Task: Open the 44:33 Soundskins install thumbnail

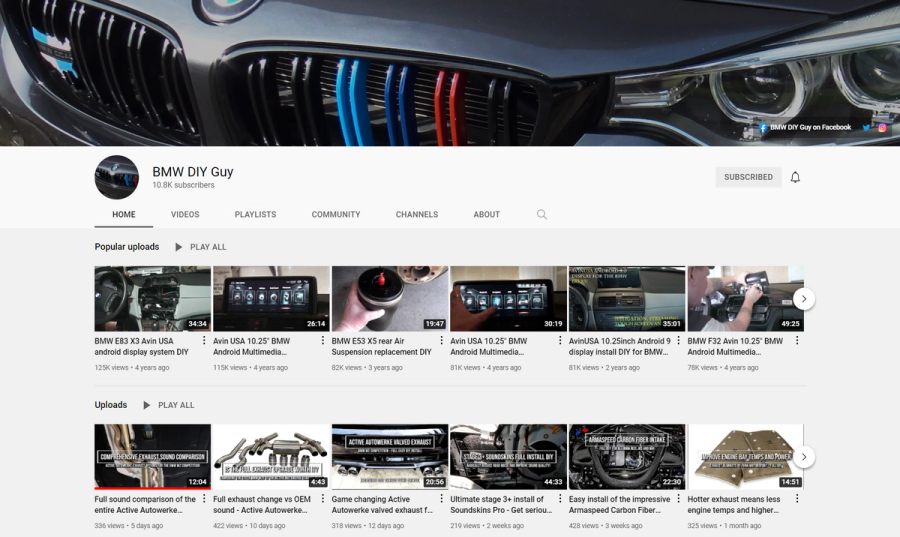Action: [509, 457]
